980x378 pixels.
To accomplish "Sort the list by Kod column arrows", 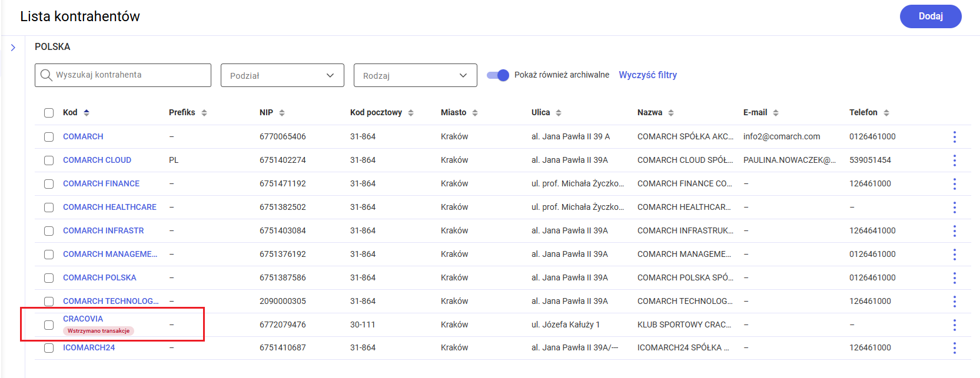I will [87, 113].
